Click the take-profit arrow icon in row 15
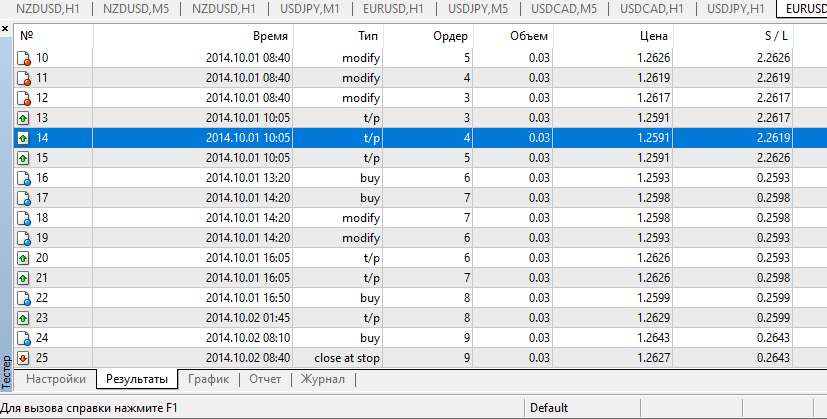The image size is (827, 419). (x=23, y=158)
